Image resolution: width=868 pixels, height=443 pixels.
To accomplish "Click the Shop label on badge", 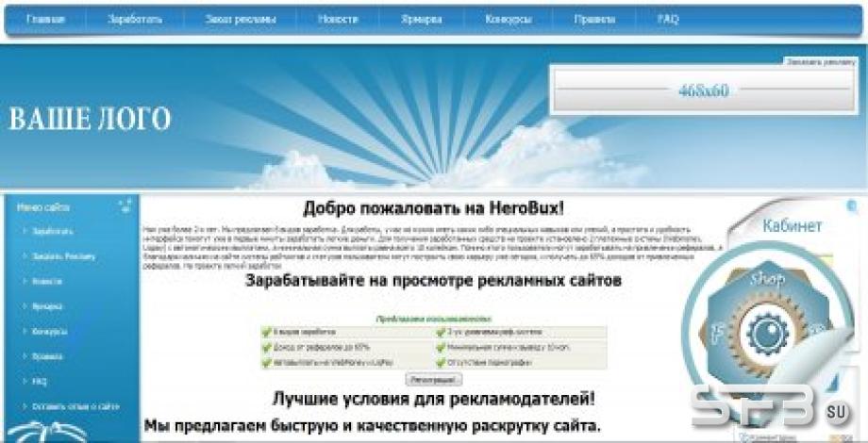I will click(x=767, y=278).
